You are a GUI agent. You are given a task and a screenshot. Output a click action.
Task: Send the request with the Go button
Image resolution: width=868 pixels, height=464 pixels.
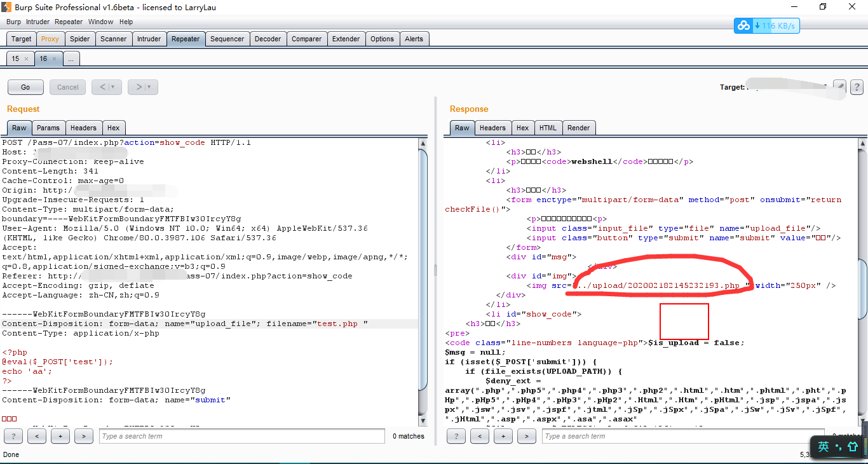[25, 87]
